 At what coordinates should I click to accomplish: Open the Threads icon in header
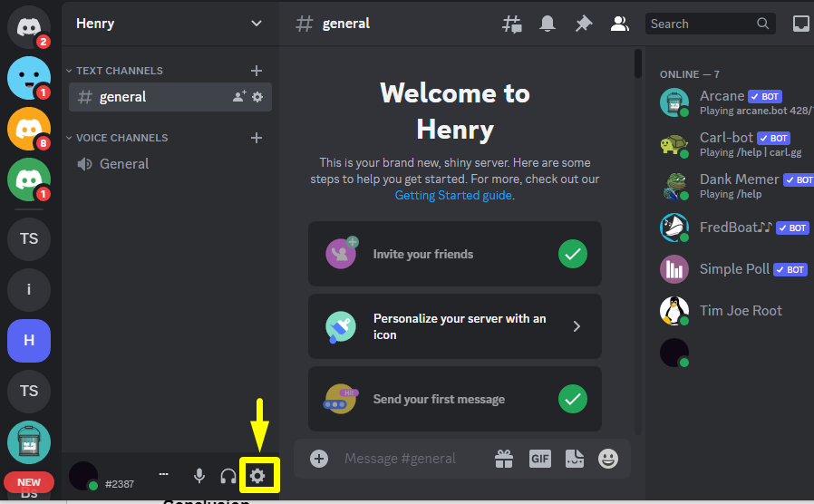[x=512, y=24]
